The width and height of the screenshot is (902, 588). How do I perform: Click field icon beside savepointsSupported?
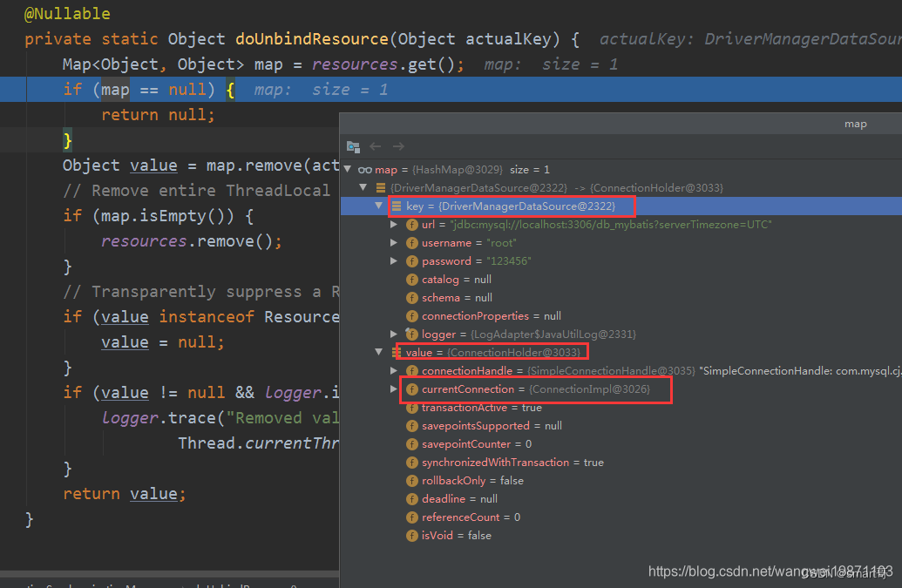(412, 426)
